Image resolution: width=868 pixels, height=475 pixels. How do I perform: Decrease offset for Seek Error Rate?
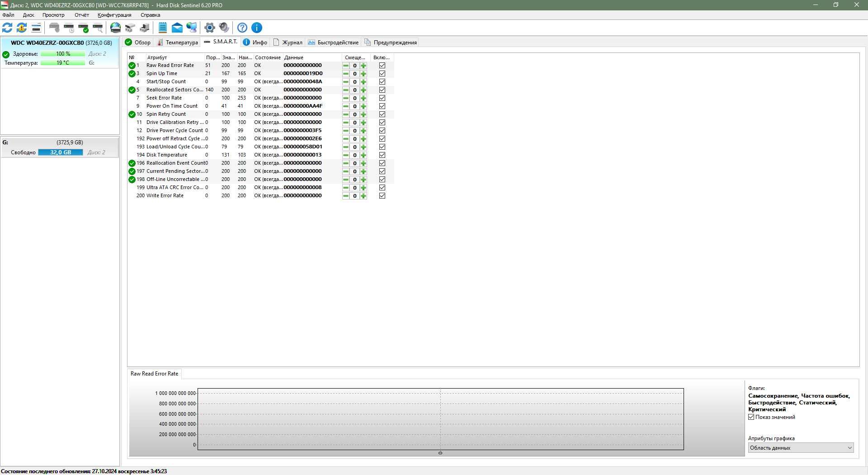tap(346, 98)
